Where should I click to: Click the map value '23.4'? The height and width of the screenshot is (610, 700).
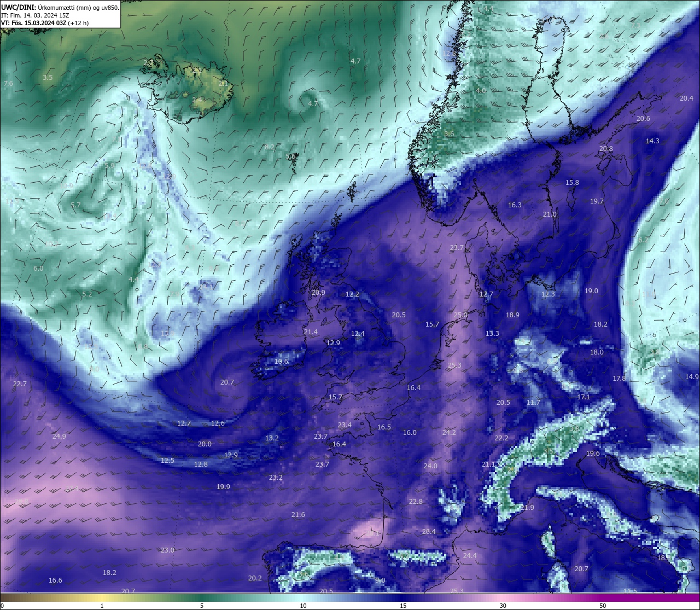click(345, 425)
